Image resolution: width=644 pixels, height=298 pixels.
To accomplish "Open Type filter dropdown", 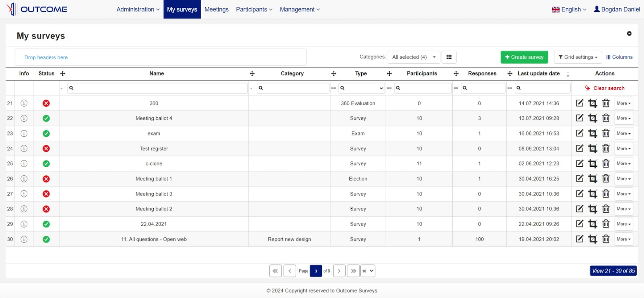I will (x=362, y=88).
